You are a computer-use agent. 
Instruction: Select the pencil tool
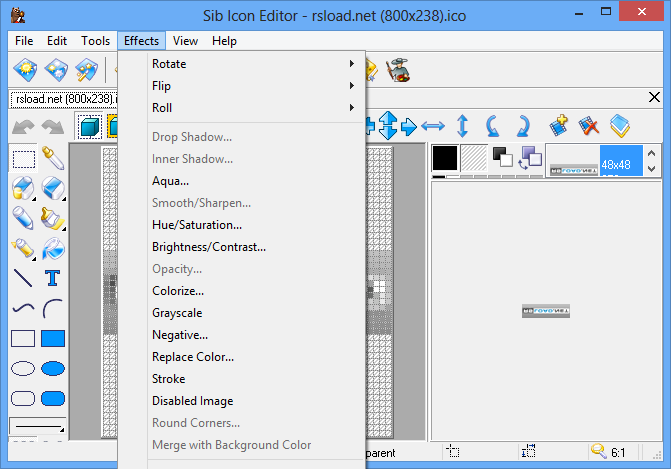coord(24,218)
